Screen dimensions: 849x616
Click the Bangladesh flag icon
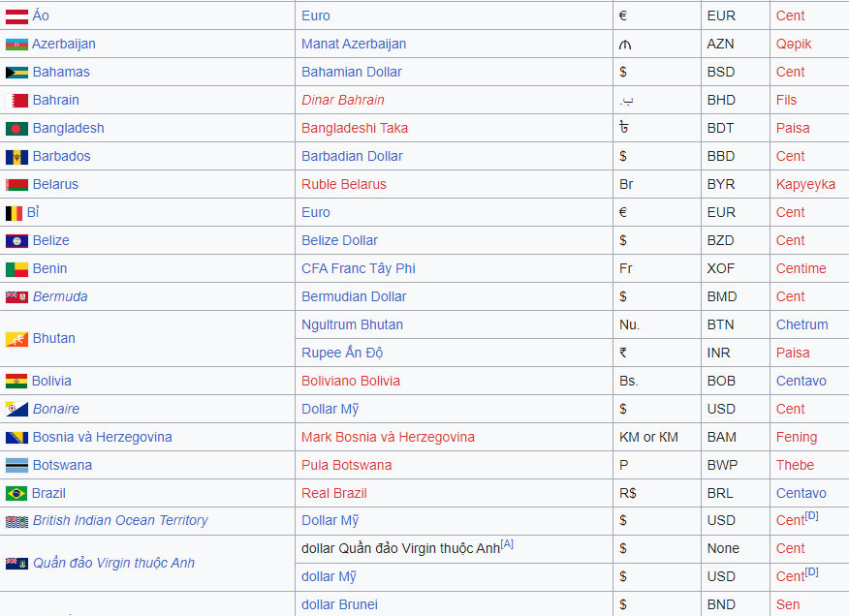[16, 129]
